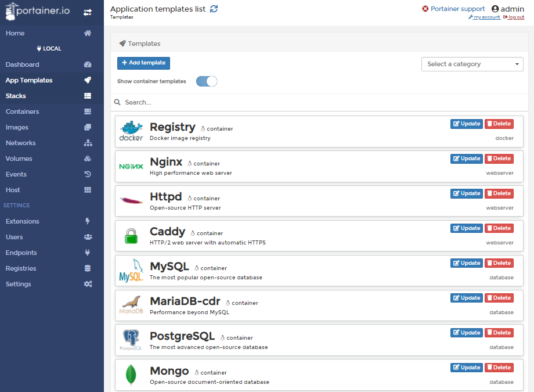Screen dimensions: 534x392
Task: Go to Dashboard menu item
Action: click(52, 64)
